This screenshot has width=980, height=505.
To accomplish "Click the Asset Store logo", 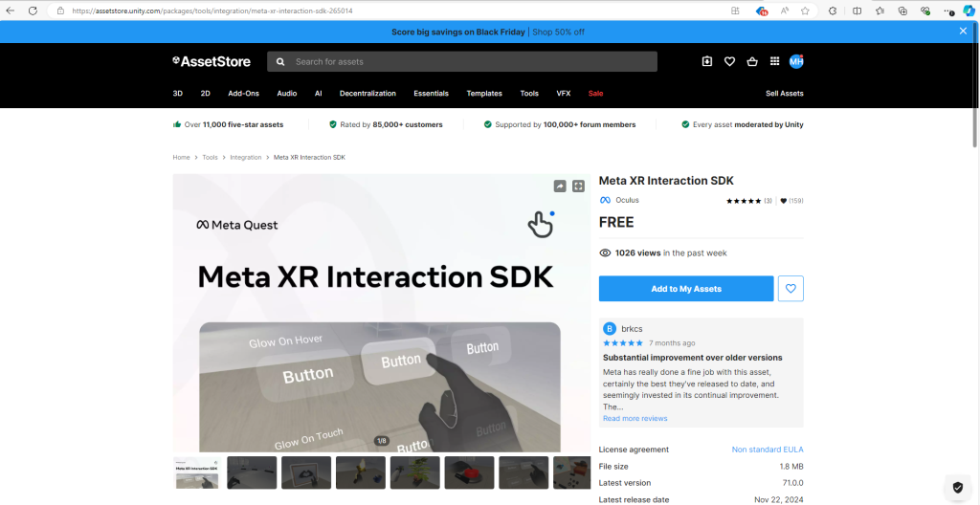I will pyautogui.click(x=212, y=61).
